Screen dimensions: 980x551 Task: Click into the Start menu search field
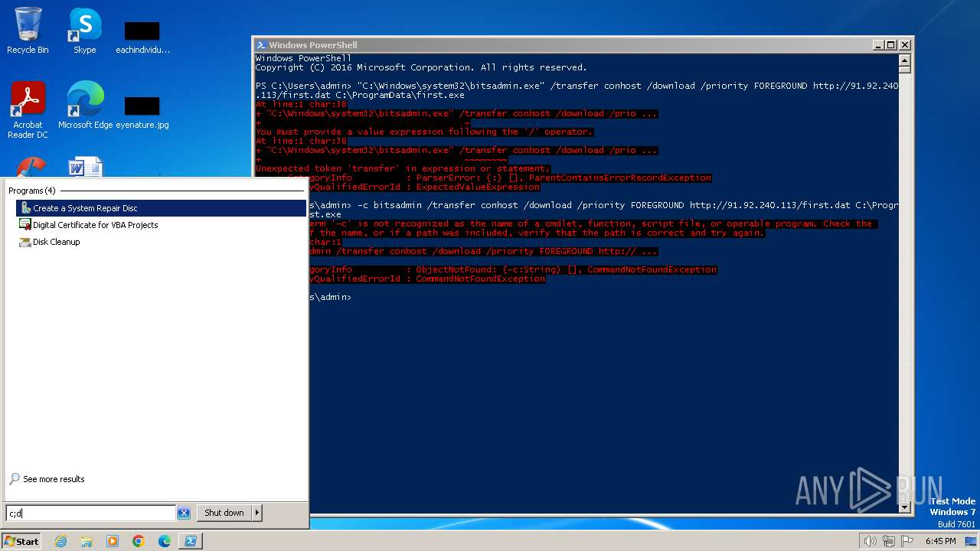pyautogui.click(x=91, y=513)
